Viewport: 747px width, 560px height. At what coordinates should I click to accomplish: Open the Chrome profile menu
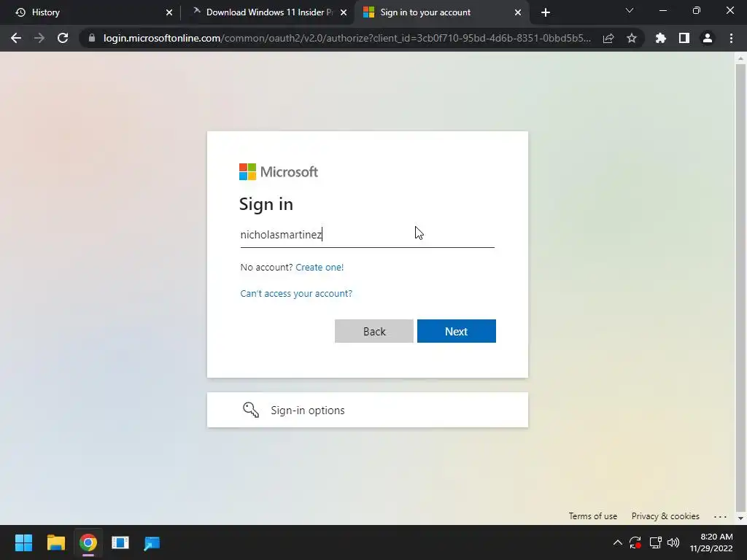[708, 38]
